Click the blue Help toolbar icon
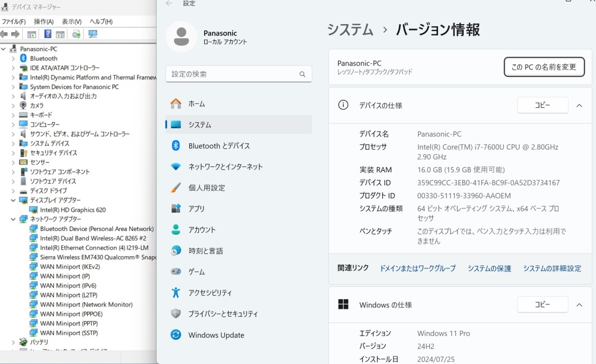This screenshot has width=596, height=364. 48,34
